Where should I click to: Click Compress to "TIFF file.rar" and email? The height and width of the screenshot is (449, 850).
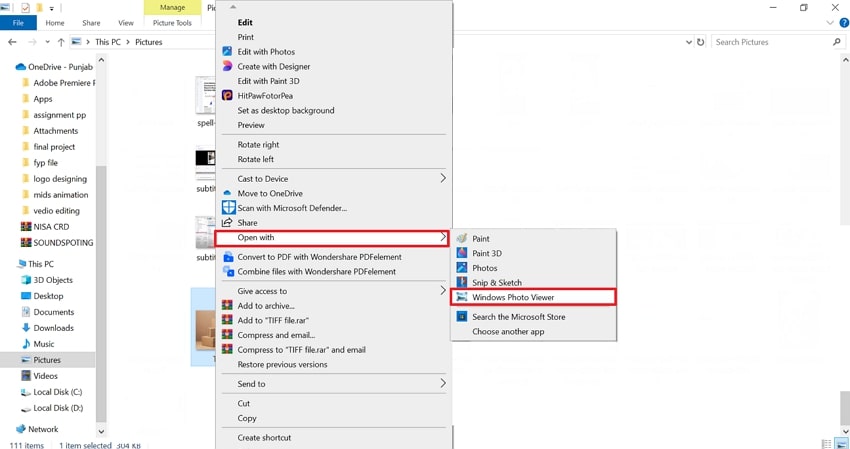coord(301,350)
